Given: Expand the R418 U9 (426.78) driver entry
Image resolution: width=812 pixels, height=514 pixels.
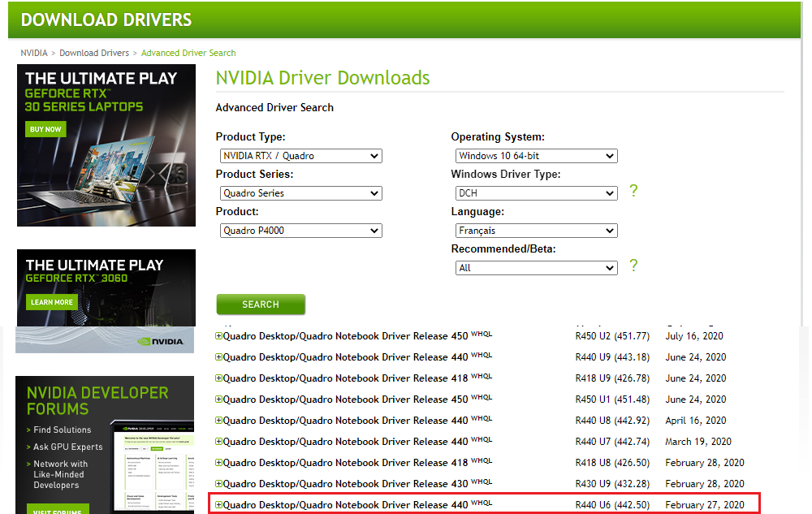Looking at the screenshot, I should click(218, 378).
